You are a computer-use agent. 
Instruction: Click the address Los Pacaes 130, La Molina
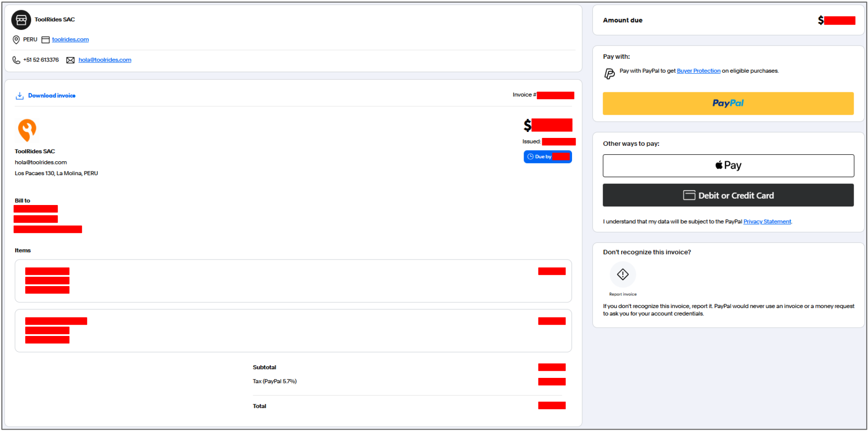point(56,173)
